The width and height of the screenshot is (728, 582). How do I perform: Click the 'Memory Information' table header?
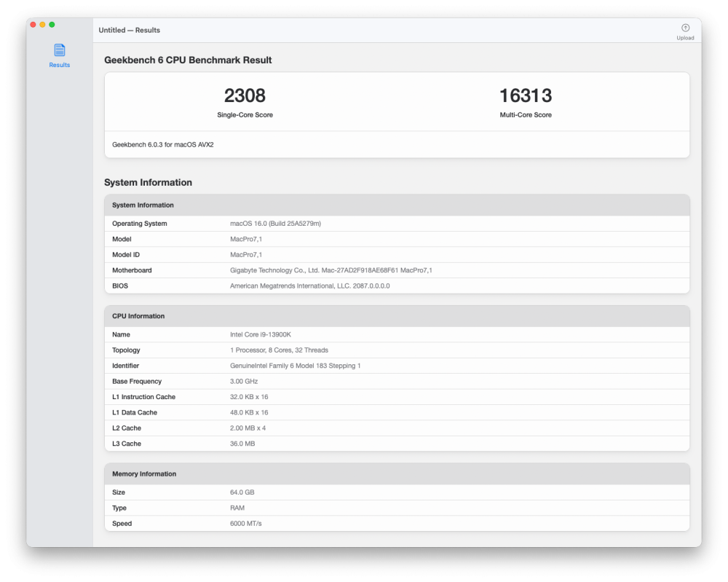coord(397,473)
